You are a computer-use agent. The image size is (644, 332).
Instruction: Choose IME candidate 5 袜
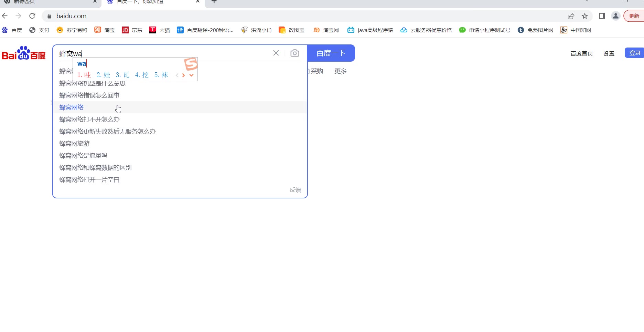pyautogui.click(x=161, y=75)
